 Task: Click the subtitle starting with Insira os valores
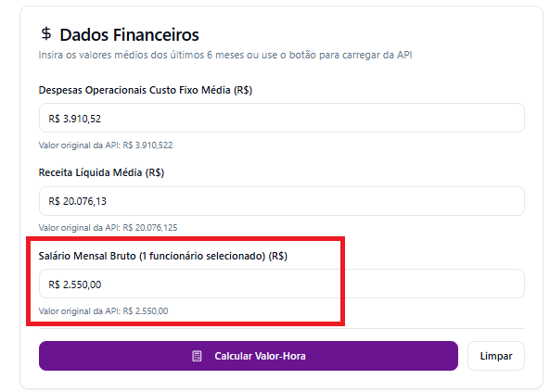coord(225,55)
